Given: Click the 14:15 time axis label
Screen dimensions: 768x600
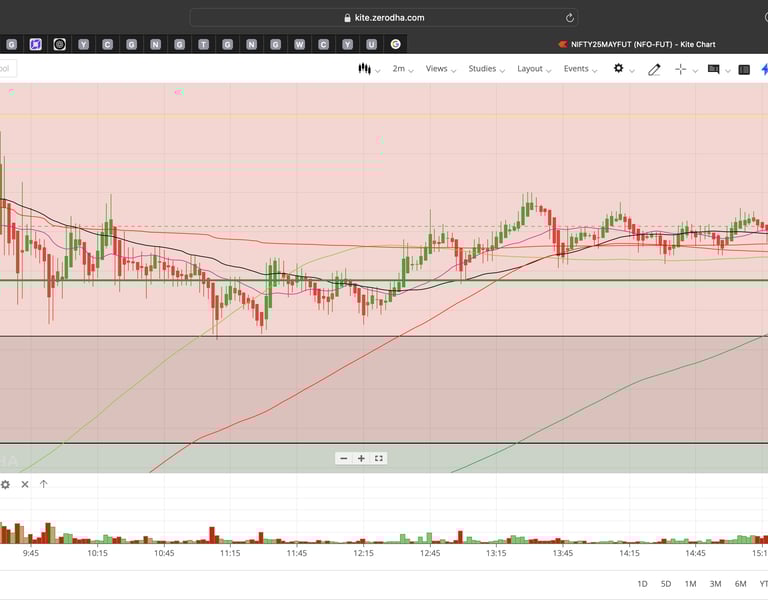Looking at the screenshot, I should pos(629,553).
